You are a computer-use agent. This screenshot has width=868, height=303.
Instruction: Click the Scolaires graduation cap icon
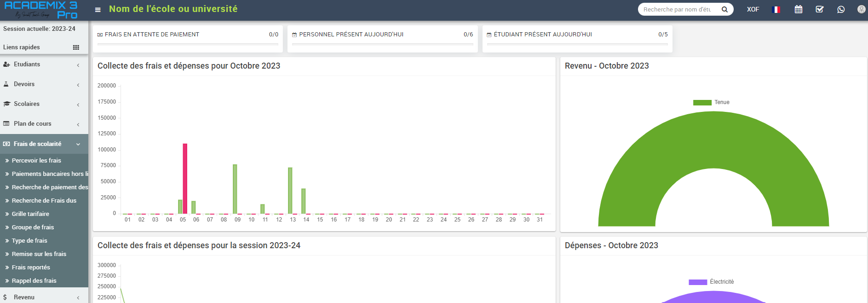(6, 104)
